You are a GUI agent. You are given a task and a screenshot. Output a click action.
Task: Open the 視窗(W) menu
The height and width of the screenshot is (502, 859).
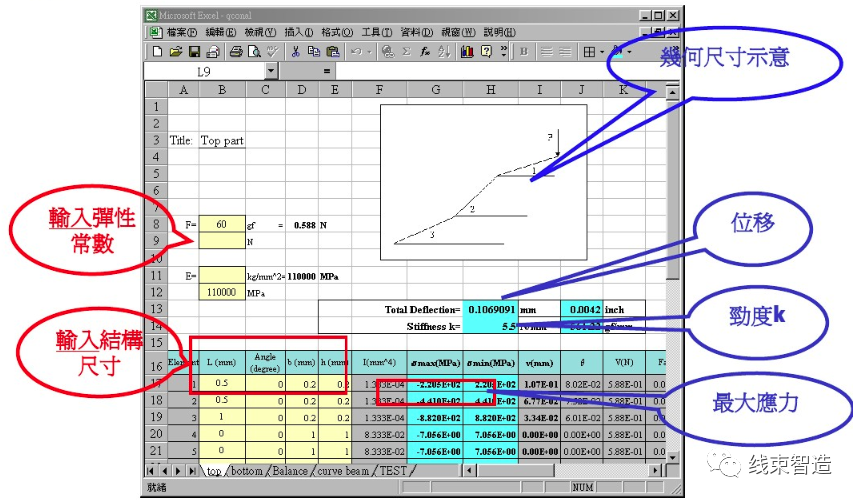click(458, 32)
